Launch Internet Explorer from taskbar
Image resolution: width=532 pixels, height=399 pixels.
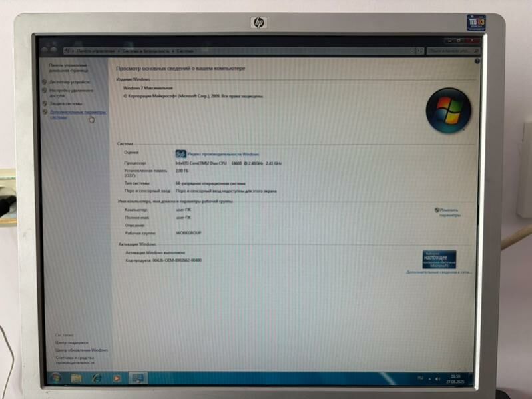(x=97, y=378)
